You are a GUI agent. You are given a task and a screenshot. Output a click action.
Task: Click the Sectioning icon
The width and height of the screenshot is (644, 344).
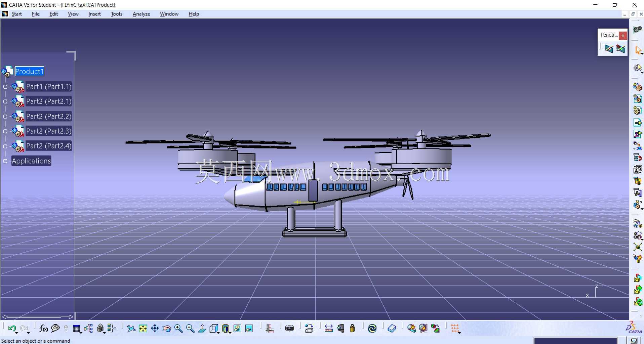pyautogui.click(x=423, y=329)
